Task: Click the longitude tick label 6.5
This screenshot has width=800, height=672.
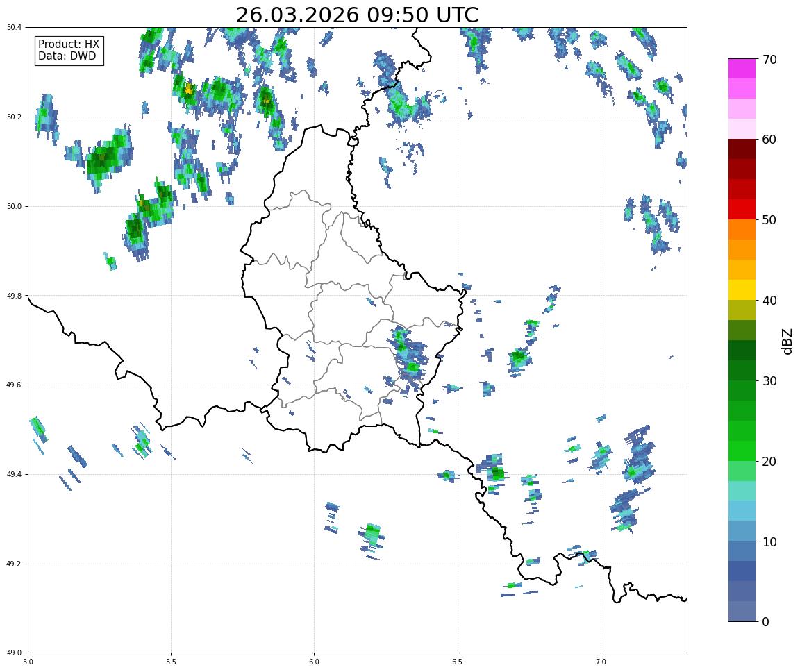Action: coord(458,662)
